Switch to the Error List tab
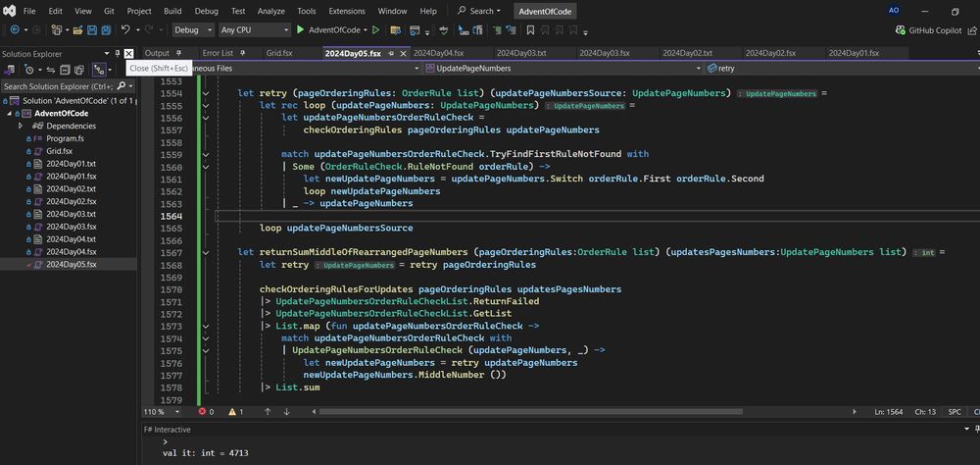Image resolution: width=980 pixels, height=465 pixels. click(218, 53)
